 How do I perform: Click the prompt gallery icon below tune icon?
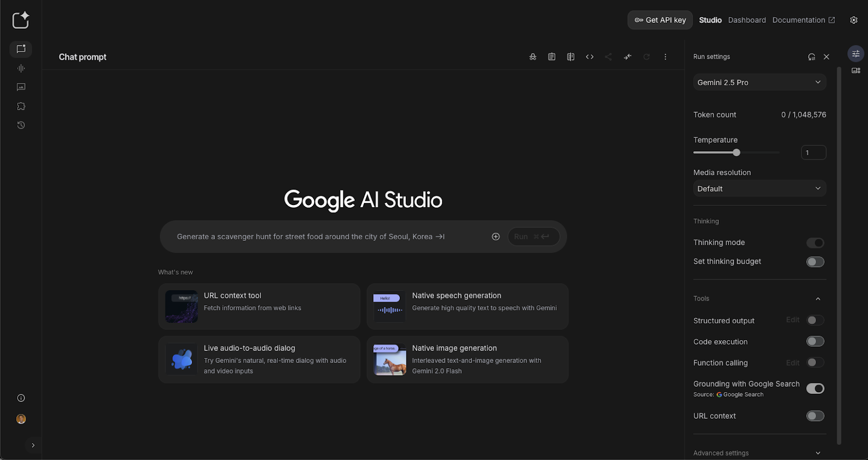tap(856, 71)
